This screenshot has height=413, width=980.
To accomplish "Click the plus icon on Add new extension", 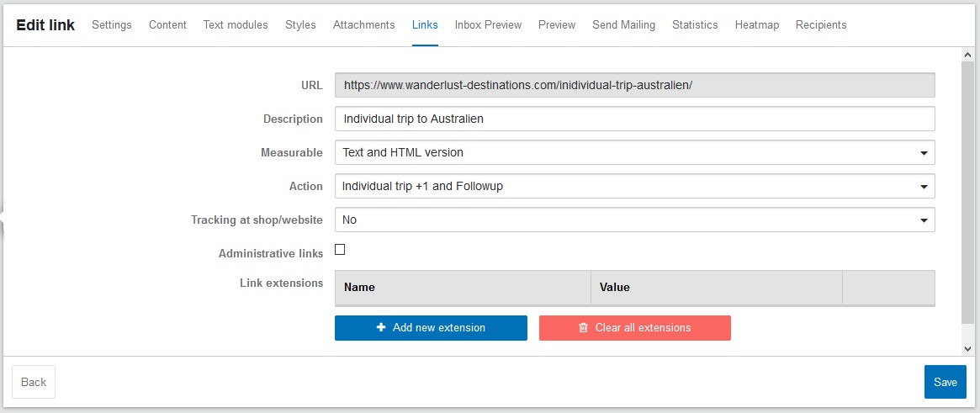I will coord(381,327).
